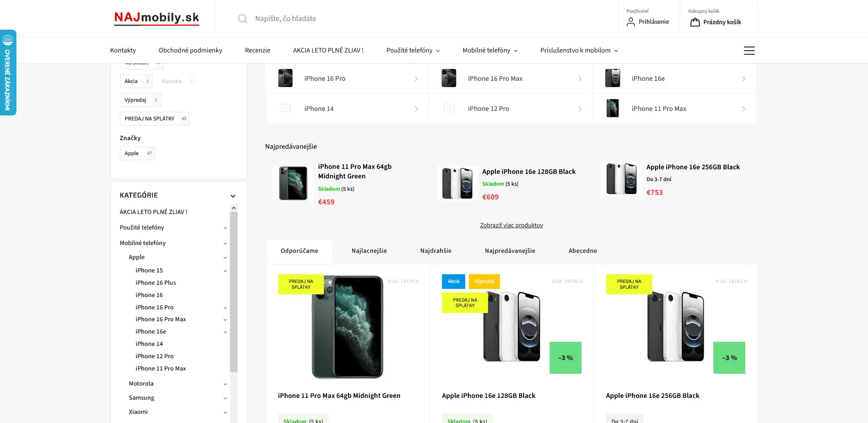Collapse Mobilné telefóny in category tree
This screenshot has height=423, width=868.
coord(225,244)
